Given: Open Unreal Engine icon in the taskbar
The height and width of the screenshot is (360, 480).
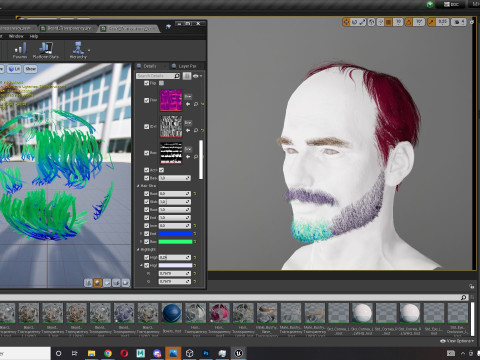Looking at the screenshot, I should 238,353.
